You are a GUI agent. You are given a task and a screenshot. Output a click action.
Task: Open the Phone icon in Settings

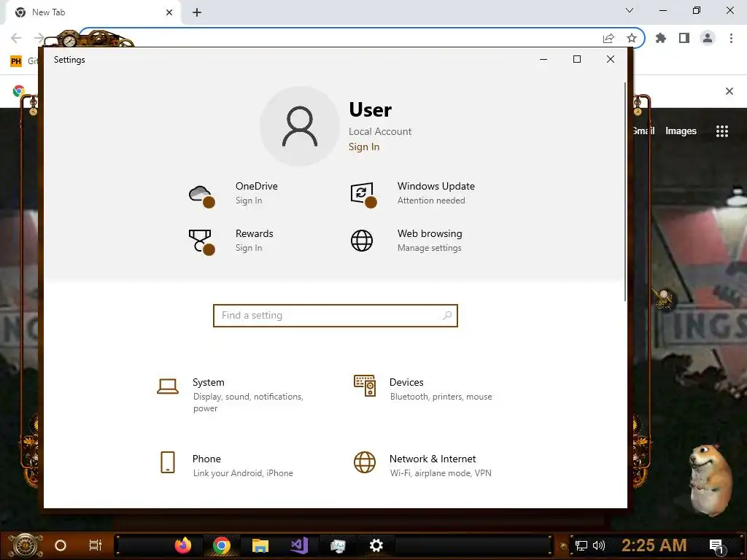168,462
